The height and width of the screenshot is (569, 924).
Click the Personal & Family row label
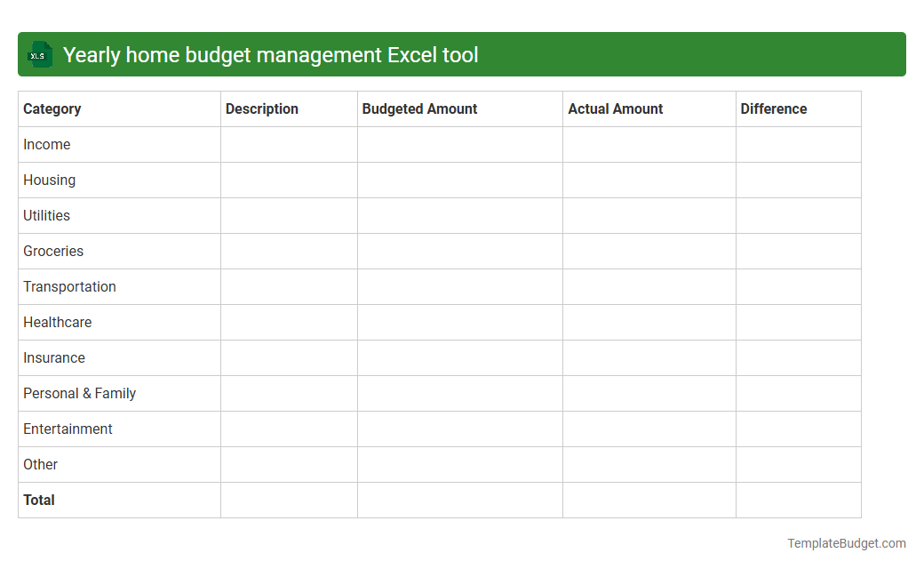(79, 393)
